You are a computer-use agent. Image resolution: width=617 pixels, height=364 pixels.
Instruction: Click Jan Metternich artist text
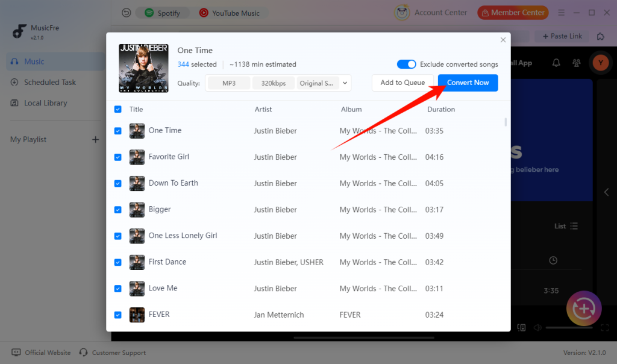pos(278,315)
